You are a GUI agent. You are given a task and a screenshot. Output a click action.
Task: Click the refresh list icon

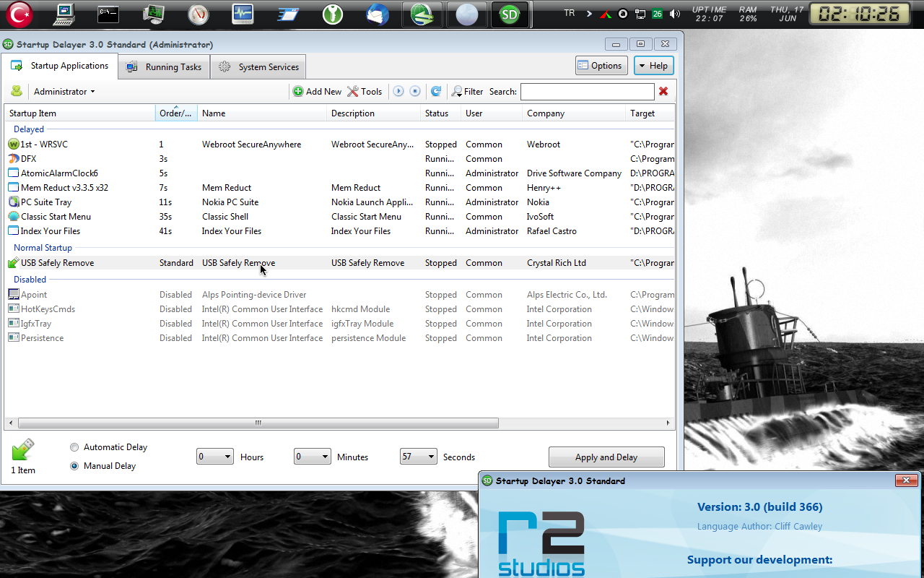436,92
